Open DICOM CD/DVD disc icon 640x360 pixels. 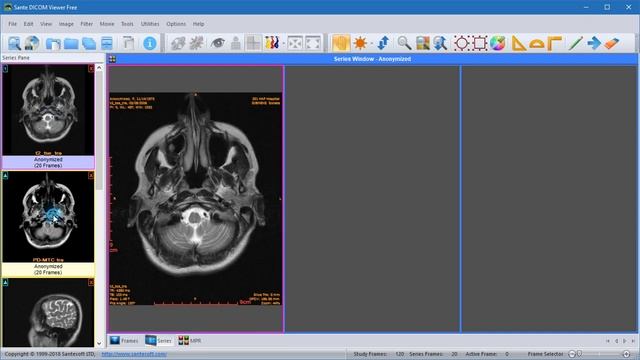pyautogui.click(x=32, y=43)
